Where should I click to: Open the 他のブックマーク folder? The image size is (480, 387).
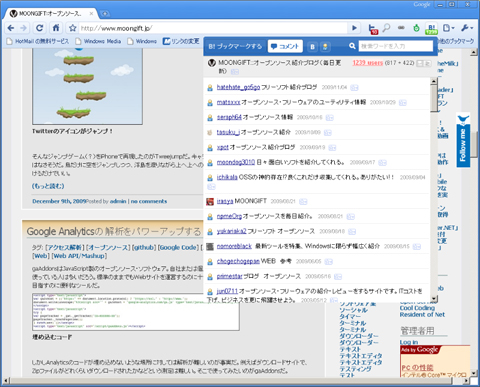[x=456, y=41]
